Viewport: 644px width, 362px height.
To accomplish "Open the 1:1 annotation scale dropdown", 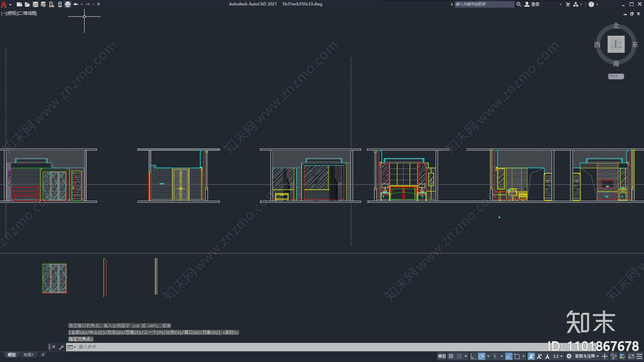I will [558, 356].
